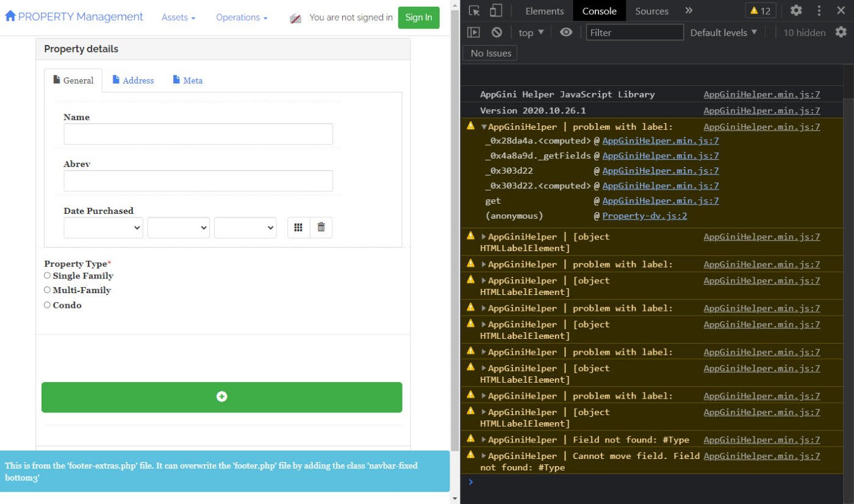This screenshot has height=504, width=854.
Task: Expand 'Cannot move field' warning entry
Action: pos(484,456)
